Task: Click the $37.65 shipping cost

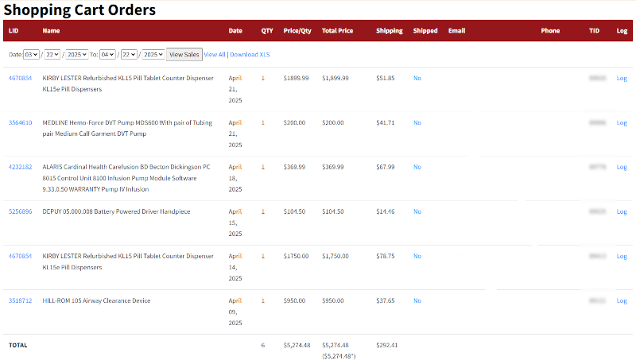Action: (386, 300)
